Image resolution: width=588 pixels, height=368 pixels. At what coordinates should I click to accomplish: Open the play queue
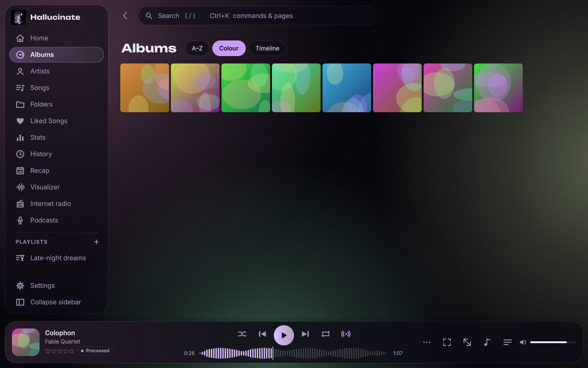pyautogui.click(x=508, y=342)
